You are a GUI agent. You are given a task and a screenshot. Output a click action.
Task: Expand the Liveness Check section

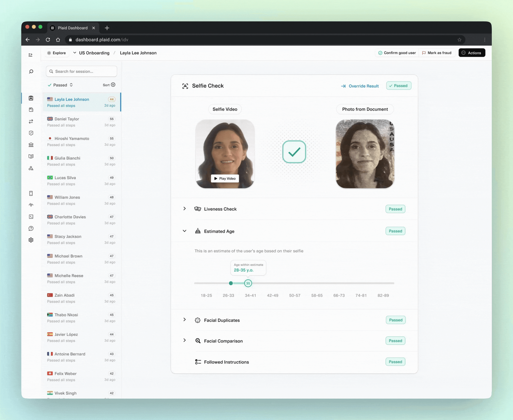point(184,209)
